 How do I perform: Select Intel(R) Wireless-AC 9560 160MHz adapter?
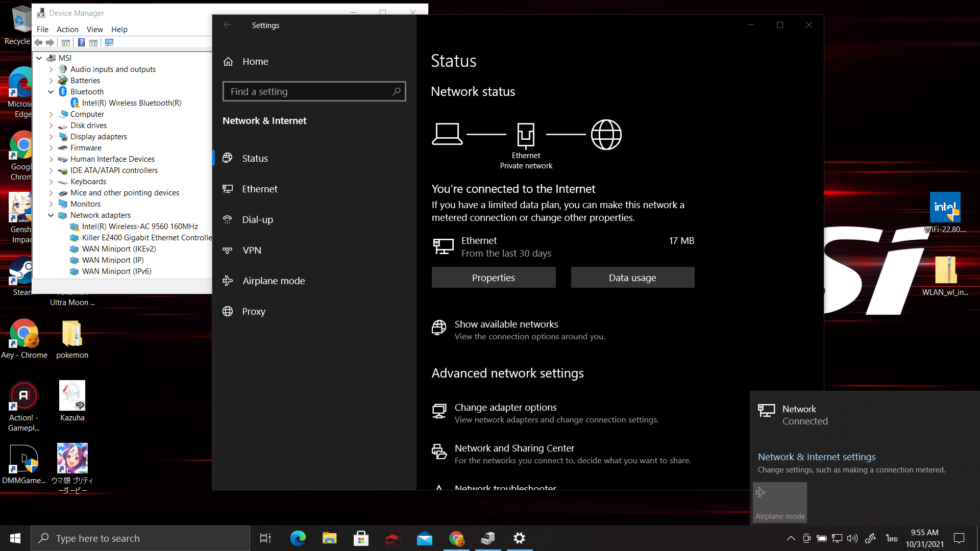(x=140, y=227)
